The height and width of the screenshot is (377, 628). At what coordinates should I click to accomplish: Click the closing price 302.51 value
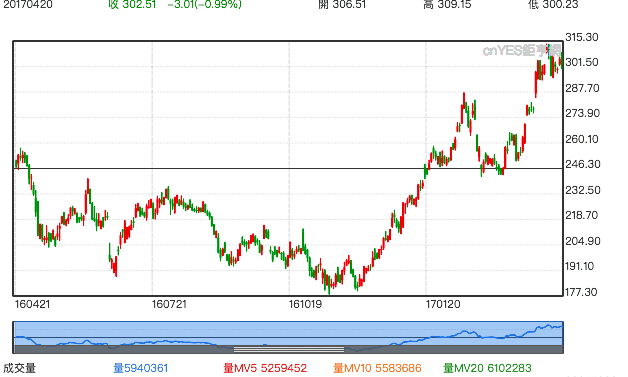(139, 4)
